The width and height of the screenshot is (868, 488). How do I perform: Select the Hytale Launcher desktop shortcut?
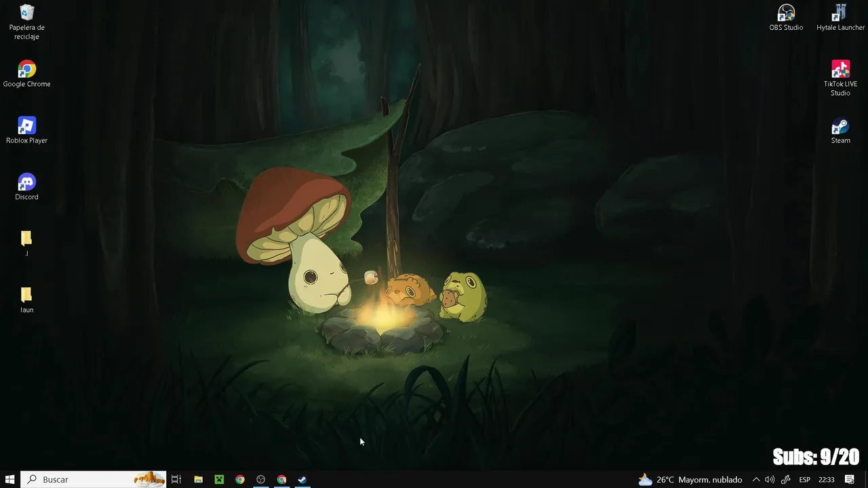[x=840, y=18]
